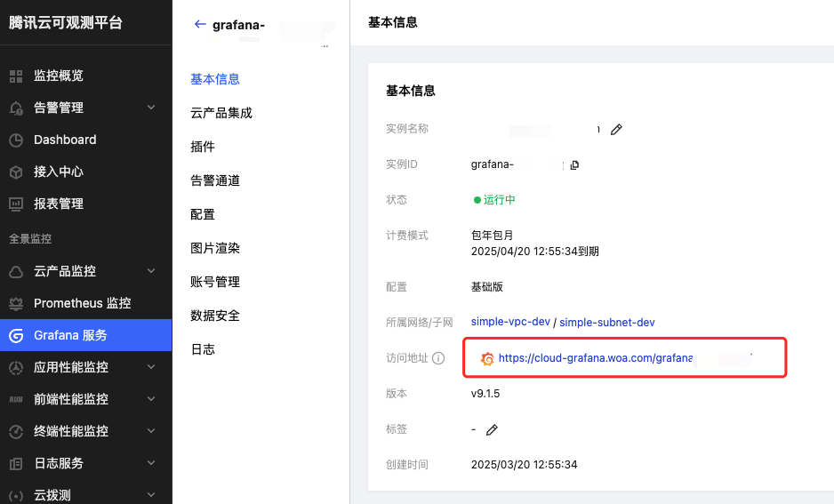Click the 腾讯云可观测平台 title
Screen dimensions: 834x504
tap(66, 23)
